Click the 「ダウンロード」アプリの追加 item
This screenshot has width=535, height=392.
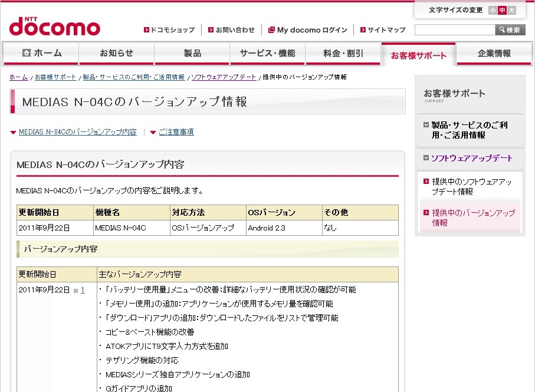pyautogui.click(x=221, y=318)
